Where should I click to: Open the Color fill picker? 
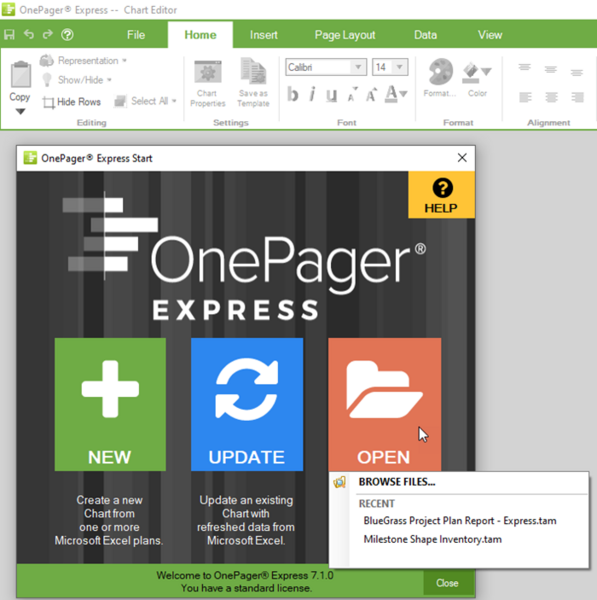click(477, 79)
